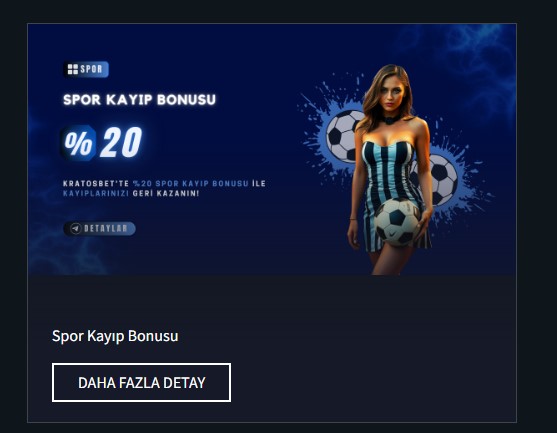Click the grid icon in SPOR badge
This screenshot has height=433, width=557.
(73, 69)
